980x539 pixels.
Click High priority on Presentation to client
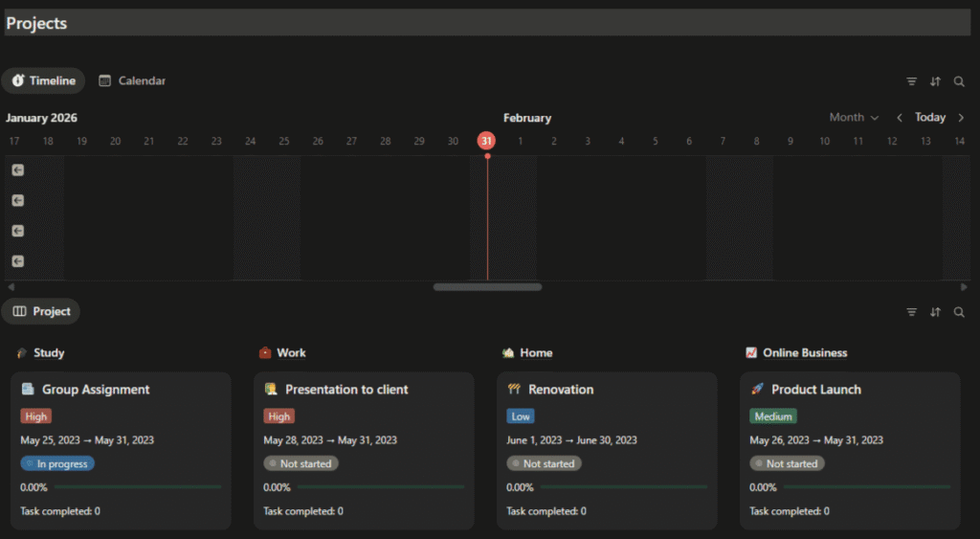[278, 416]
